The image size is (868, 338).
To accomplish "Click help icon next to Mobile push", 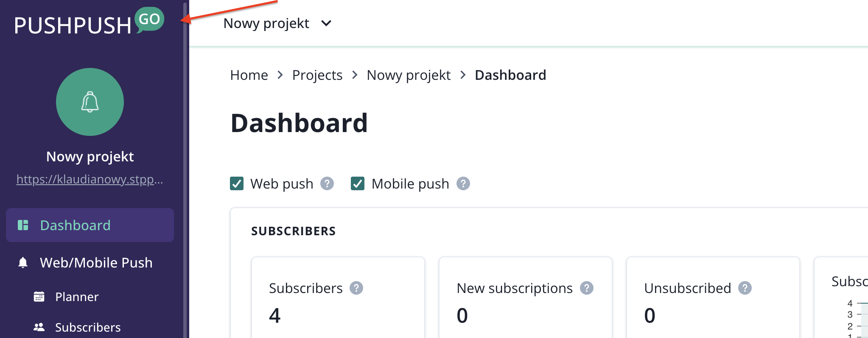I will pos(463,183).
